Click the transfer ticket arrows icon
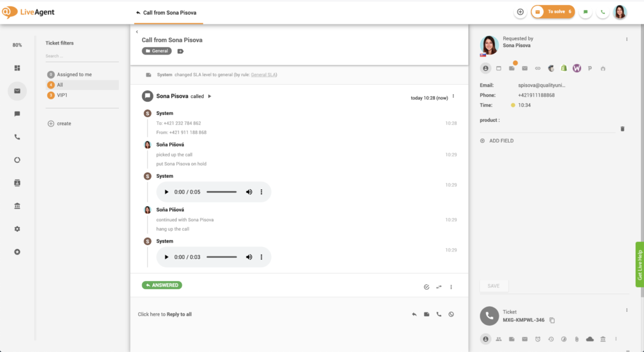644x352 pixels. (439, 287)
